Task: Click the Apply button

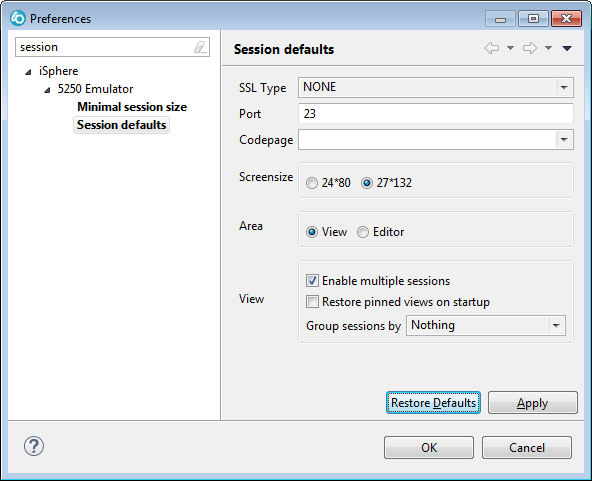Action: [533, 402]
